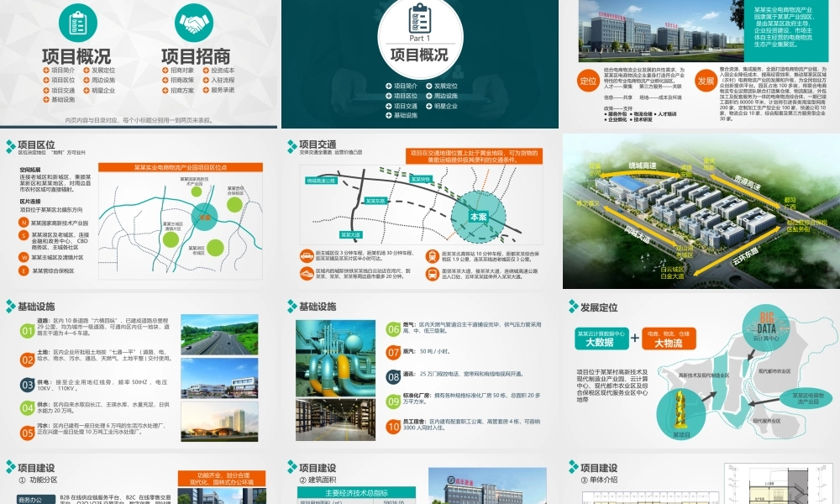The height and width of the screenshot is (504, 840).
Task: Click the bus icon beside 面邻某某大道 text
Action: [x=433, y=274]
